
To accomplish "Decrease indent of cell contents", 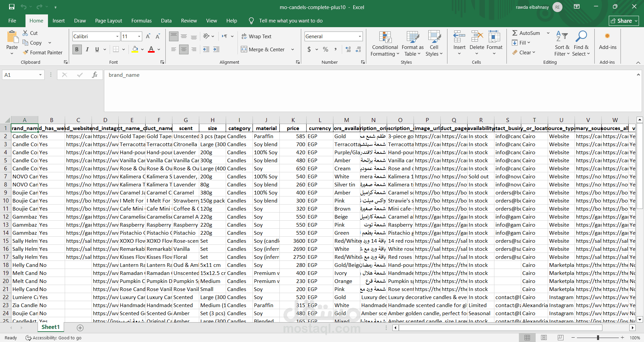I will [206, 49].
